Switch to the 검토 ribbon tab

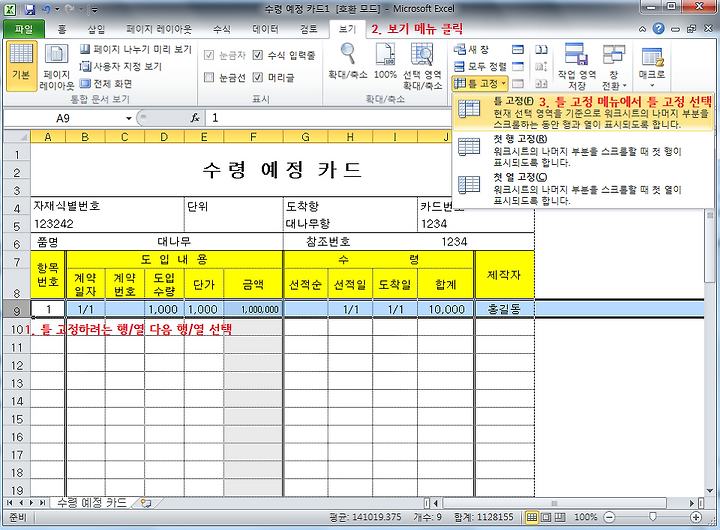click(309, 29)
